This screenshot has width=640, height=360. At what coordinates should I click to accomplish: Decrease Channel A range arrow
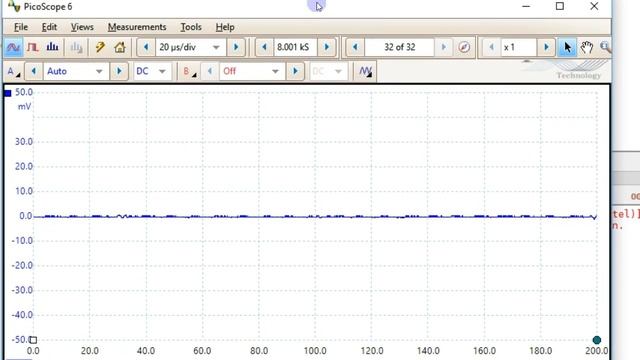[33, 71]
